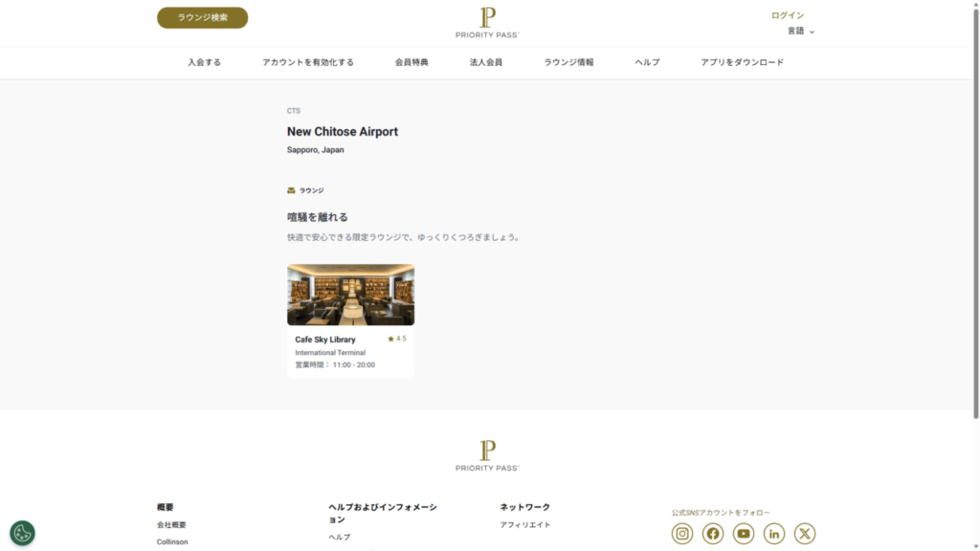
Task: Open the Cafe Sky Library lounge photo
Action: (x=350, y=295)
